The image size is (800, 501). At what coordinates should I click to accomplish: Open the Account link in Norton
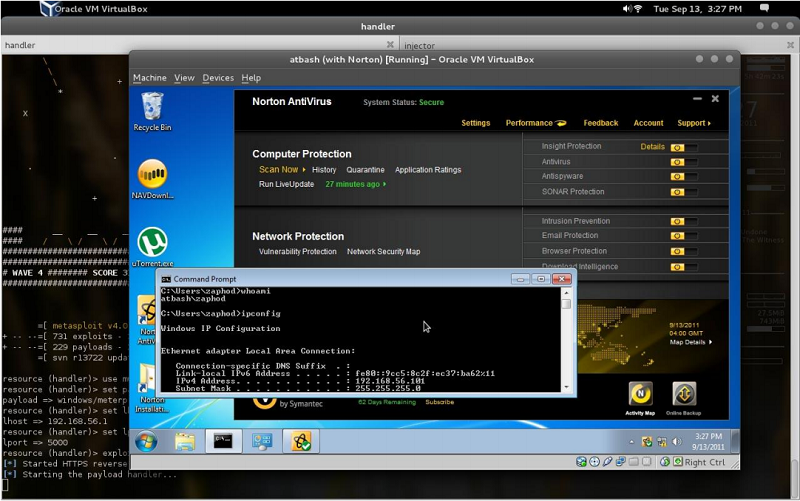click(x=648, y=123)
